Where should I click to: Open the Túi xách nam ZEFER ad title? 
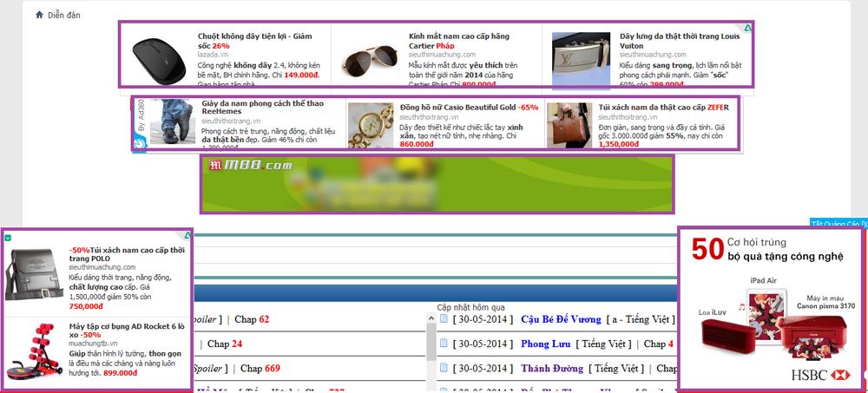click(663, 108)
